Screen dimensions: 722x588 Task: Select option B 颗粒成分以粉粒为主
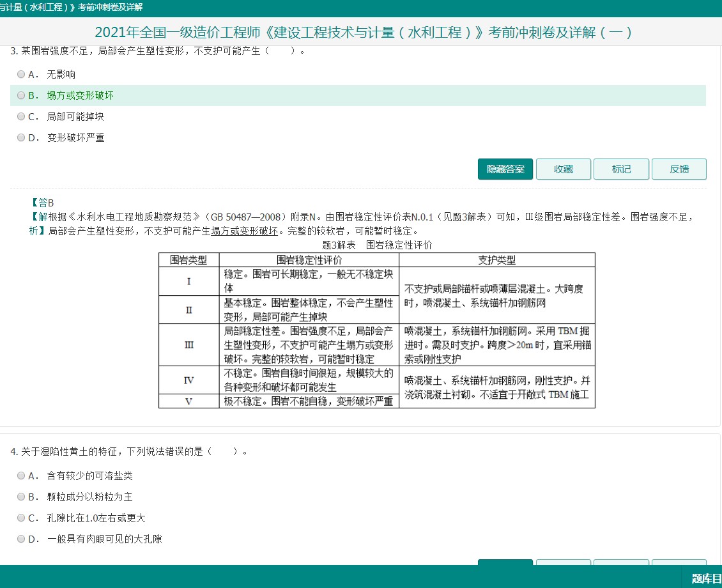point(20,497)
